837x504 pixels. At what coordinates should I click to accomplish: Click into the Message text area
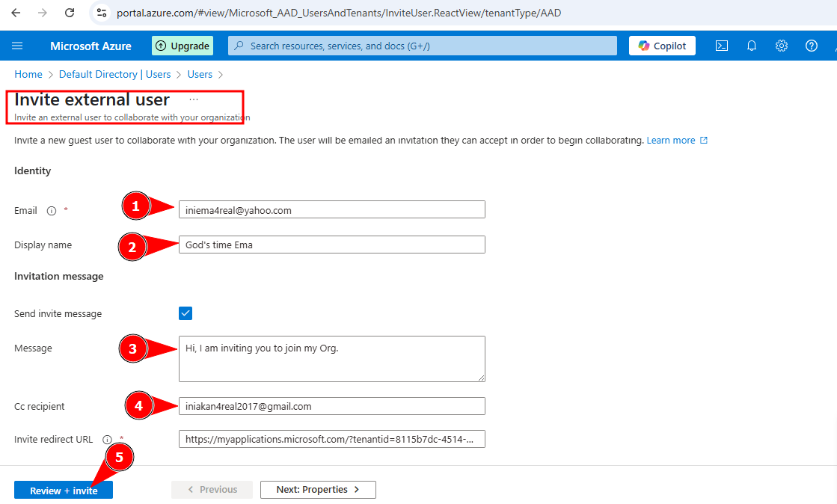(332, 359)
